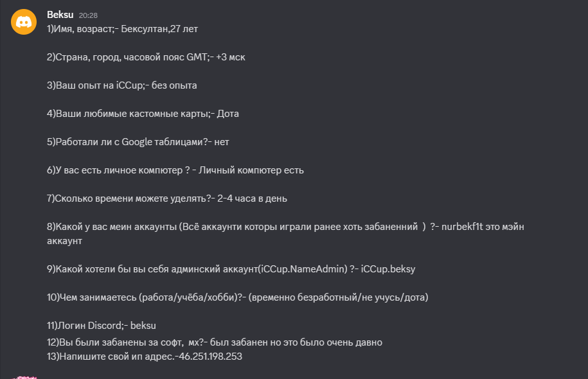The width and height of the screenshot is (588, 379).
Task: Click the partially visible avatar at bottom left
Action: pos(24,376)
